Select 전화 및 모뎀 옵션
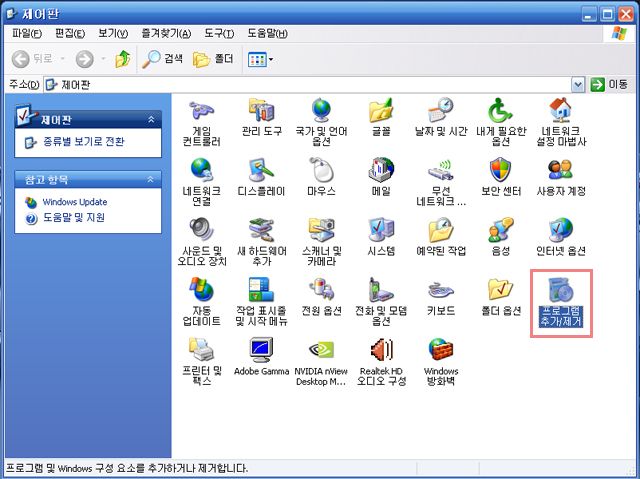The height and width of the screenshot is (479, 640). pos(381,302)
